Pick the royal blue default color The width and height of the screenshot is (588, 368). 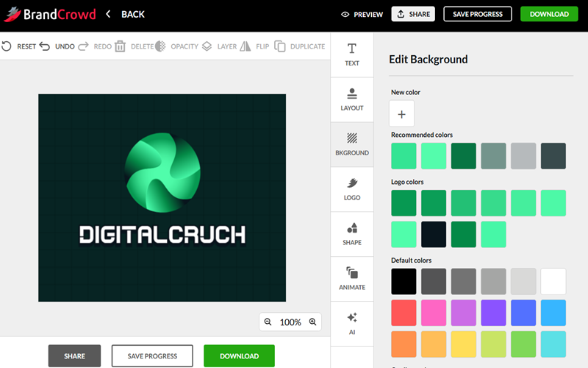(x=523, y=313)
